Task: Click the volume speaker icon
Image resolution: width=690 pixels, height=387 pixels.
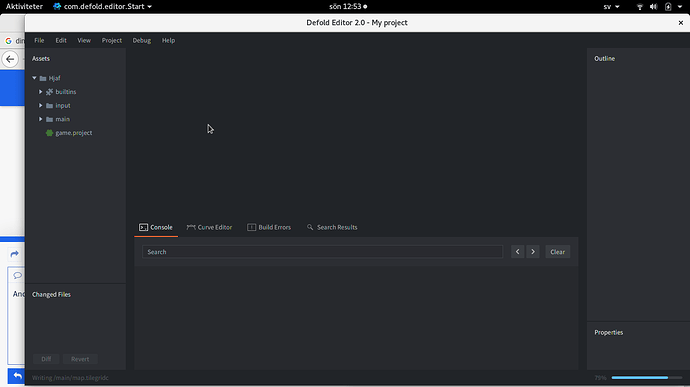Action: tap(653, 7)
